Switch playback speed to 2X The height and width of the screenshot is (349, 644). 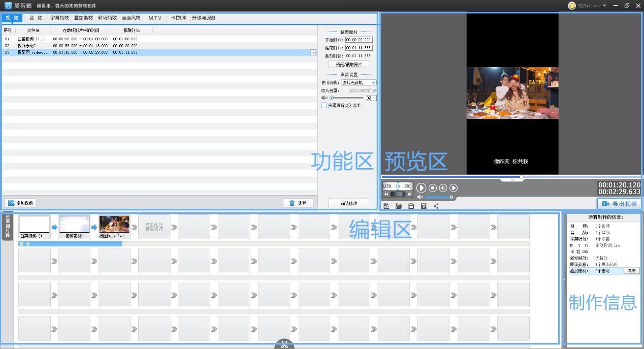406,186
